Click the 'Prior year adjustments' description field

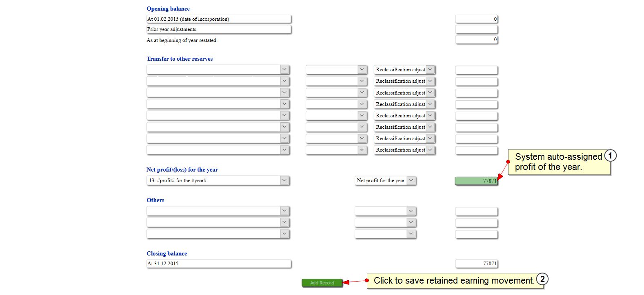tap(219, 29)
